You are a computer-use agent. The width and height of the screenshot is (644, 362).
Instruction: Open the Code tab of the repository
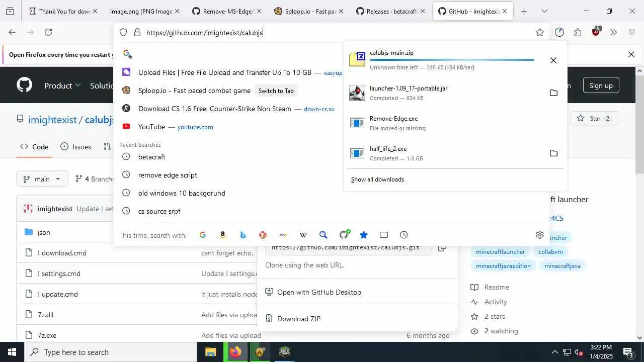pos(34,147)
